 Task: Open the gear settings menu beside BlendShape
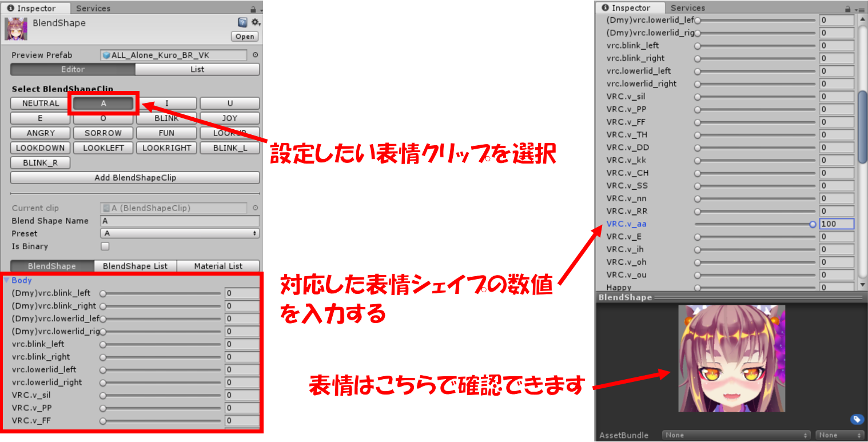(x=255, y=23)
